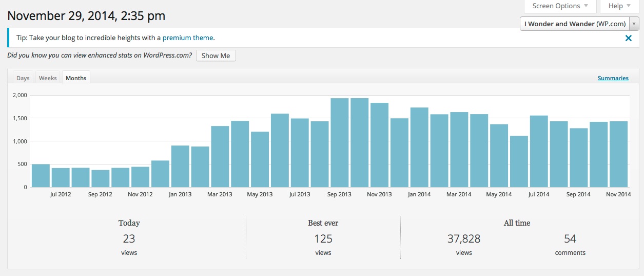
Task: Click the Jul 2014 bar
Action: pos(539,152)
